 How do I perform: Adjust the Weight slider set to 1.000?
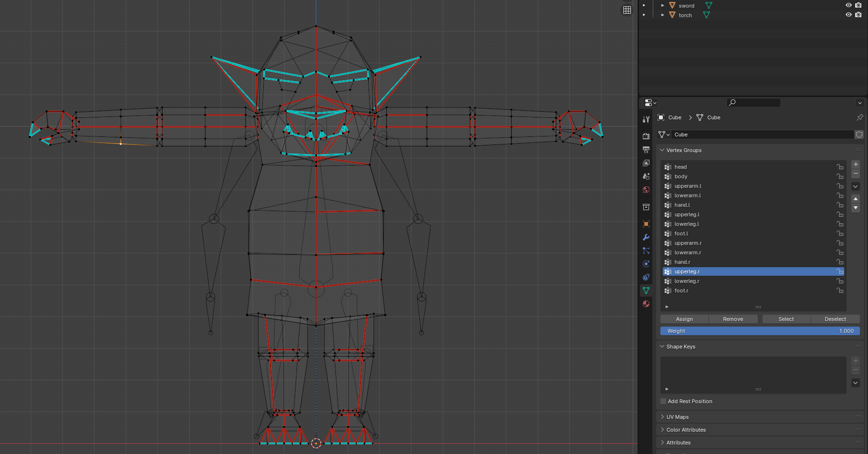point(760,331)
